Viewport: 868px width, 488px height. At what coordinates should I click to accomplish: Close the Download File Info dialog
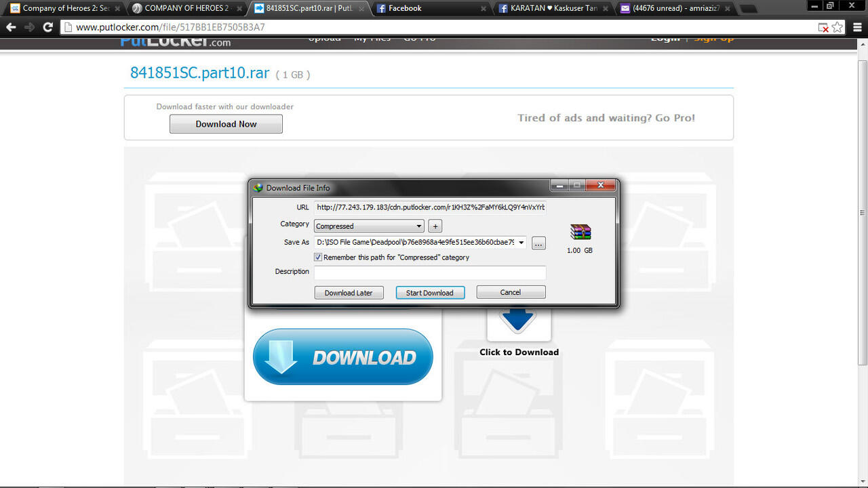[x=600, y=185]
